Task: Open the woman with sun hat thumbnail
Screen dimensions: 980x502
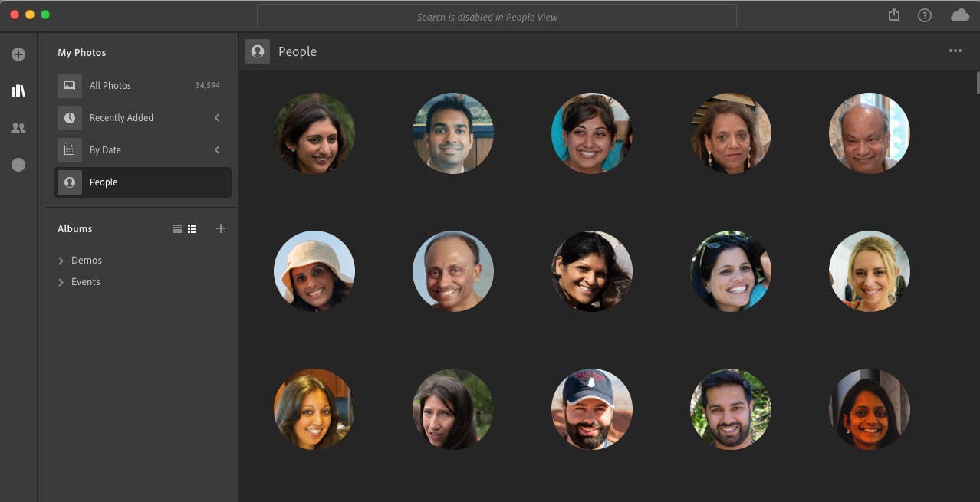Action: pyautogui.click(x=314, y=271)
